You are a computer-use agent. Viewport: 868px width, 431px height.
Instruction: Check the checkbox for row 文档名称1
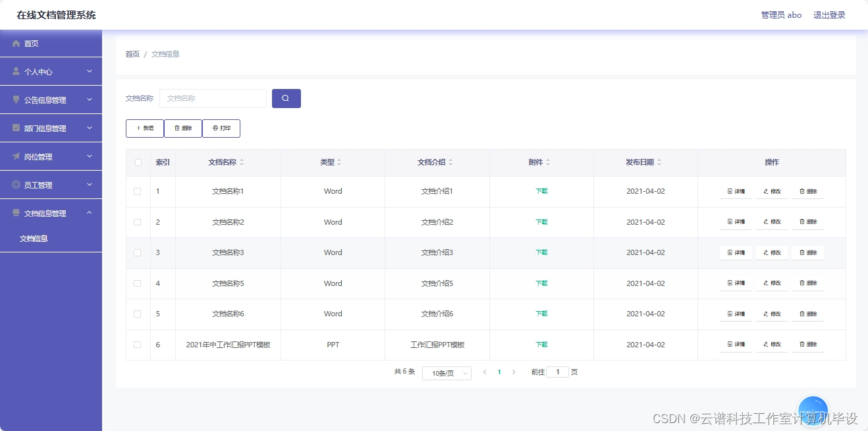(138, 191)
